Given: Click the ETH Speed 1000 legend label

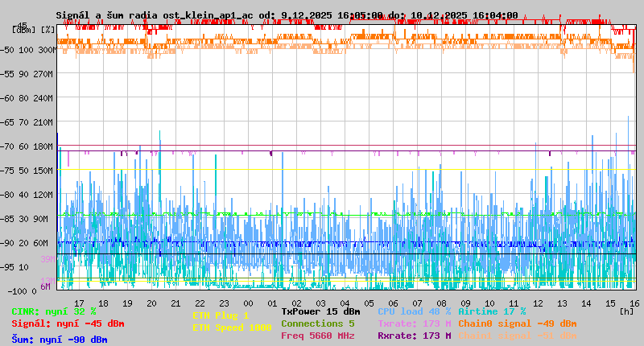Looking at the screenshot, I should 232,327.
